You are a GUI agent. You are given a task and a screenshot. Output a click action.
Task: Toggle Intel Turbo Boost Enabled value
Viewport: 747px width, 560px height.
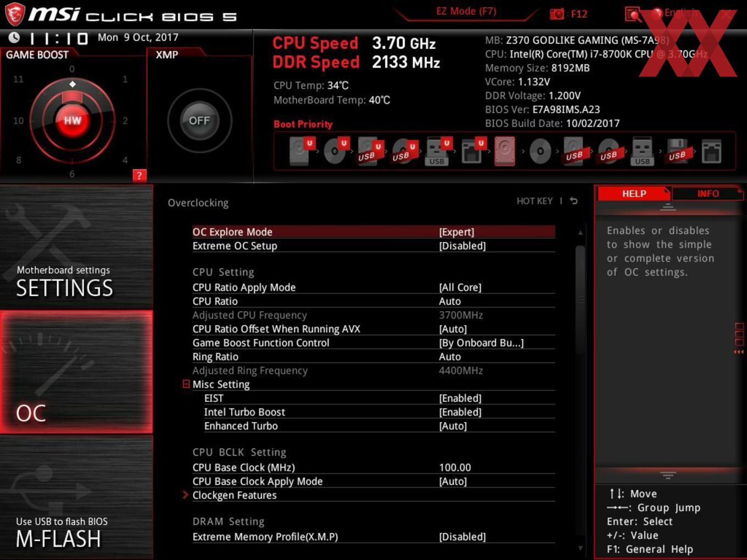point(460,412)
